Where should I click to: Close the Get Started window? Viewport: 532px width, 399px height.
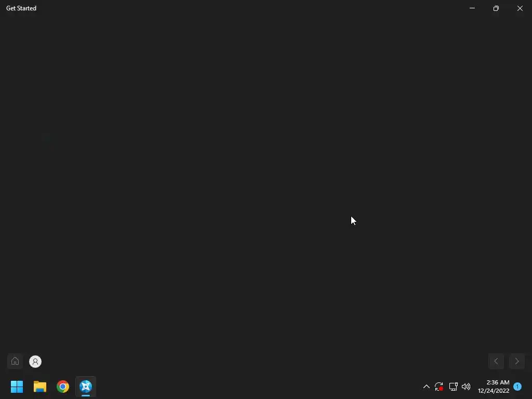[520, 8]
